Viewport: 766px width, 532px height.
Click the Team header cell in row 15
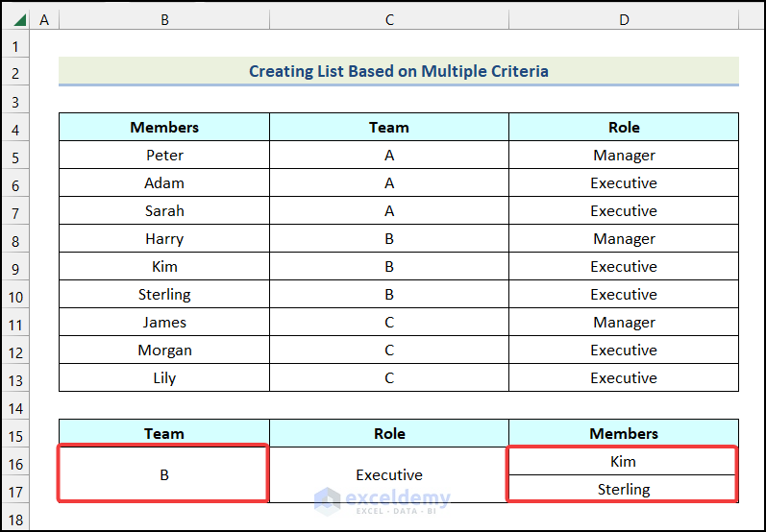(x=164, y=434)
